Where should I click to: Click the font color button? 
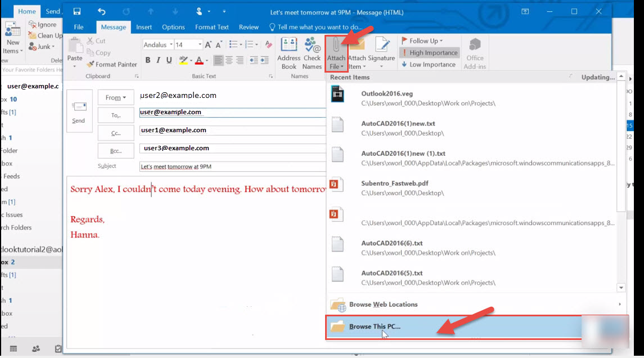(x=199, y=60)
